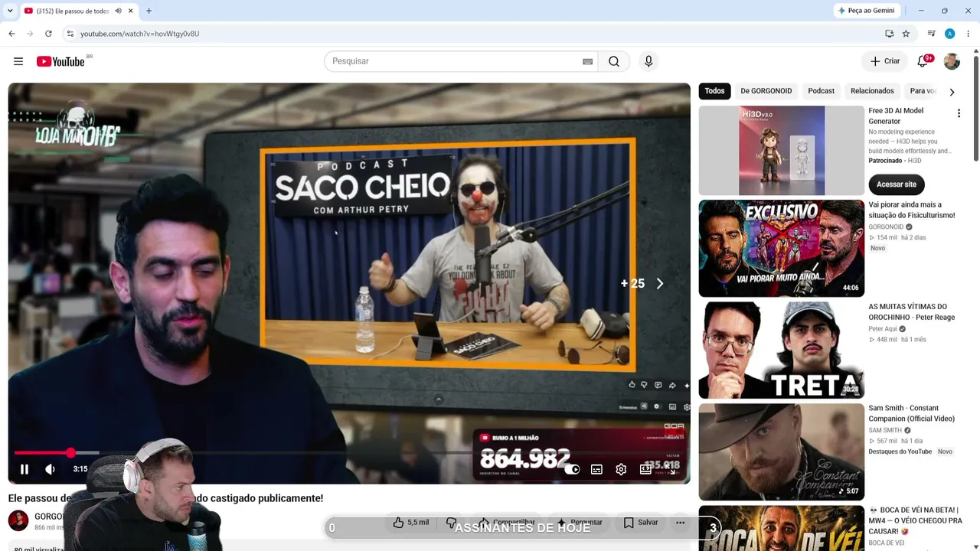Ask Gemini via 'Peça ao Gemini'

click(866, 11)
